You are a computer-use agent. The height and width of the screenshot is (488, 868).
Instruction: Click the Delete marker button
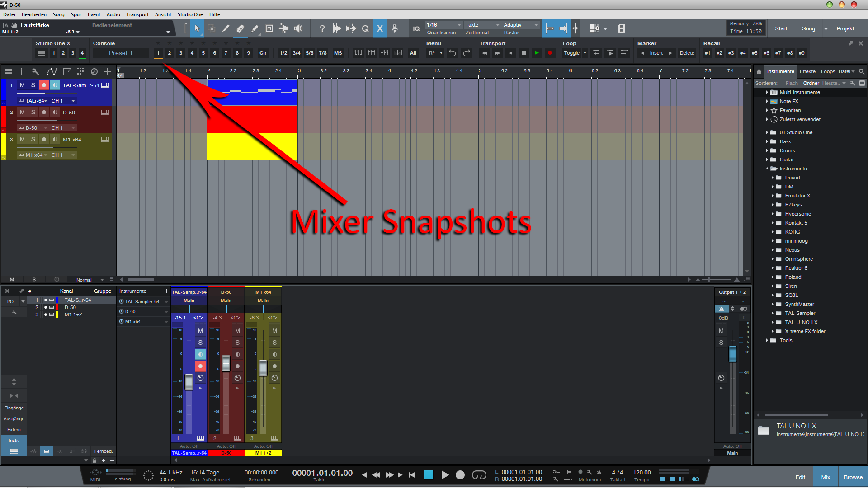tap(687, 53)
